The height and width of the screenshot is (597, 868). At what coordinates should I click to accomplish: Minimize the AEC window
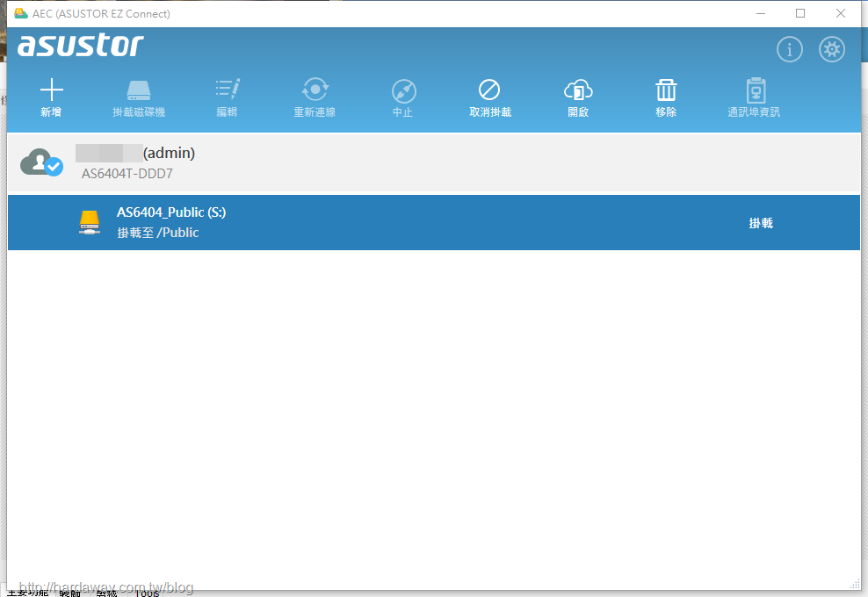click(x=761, y=13)
